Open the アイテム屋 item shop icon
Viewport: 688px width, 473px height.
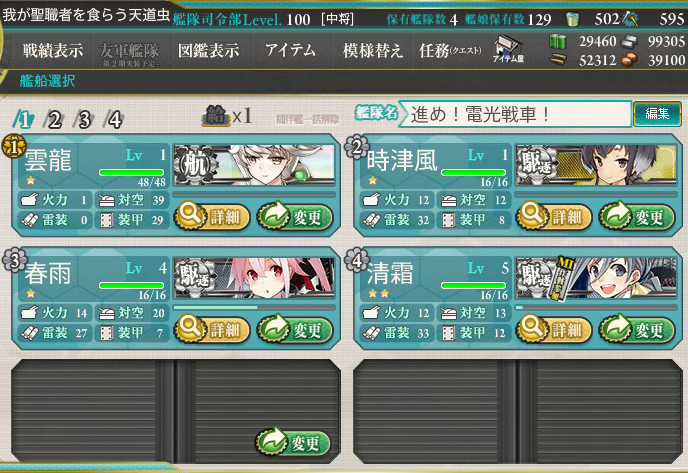pos(508,50)
